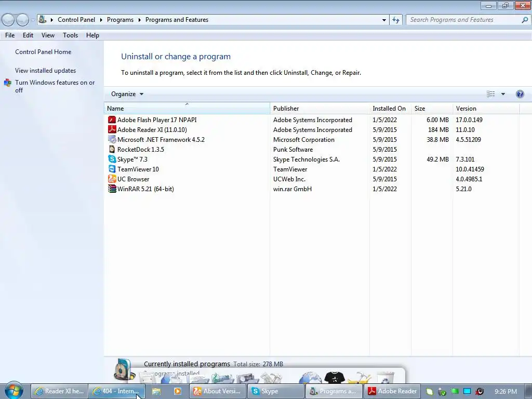
Task: Click the UC Browser program icon
Action: click(x=112, y=179)
